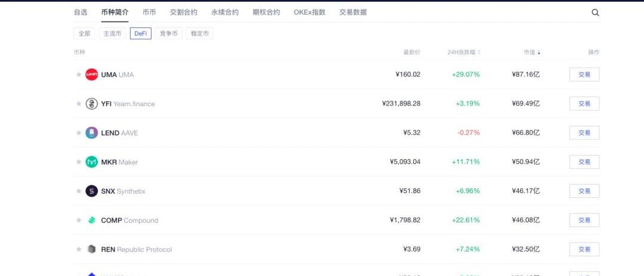Click the UMA coin logo
This screenshot has height=276, width=644.
point(92,75)
